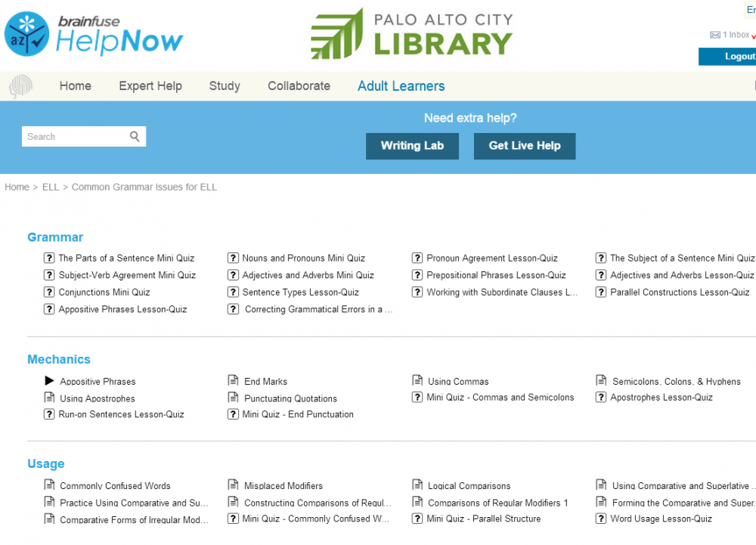Image resolution: width=756 pixels, height=545 pixels.
Task: Click the Palo Alto City Library logo
Action: point(412,34)
